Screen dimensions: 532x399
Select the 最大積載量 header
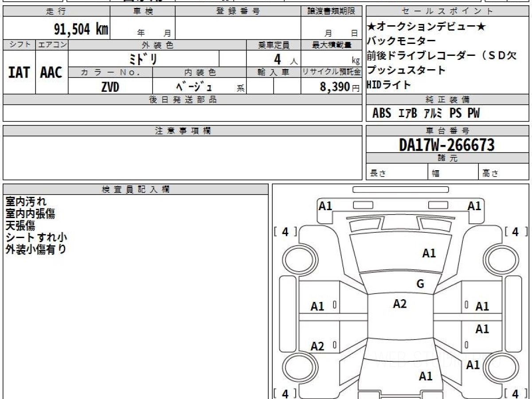click(x=332, y=45)
